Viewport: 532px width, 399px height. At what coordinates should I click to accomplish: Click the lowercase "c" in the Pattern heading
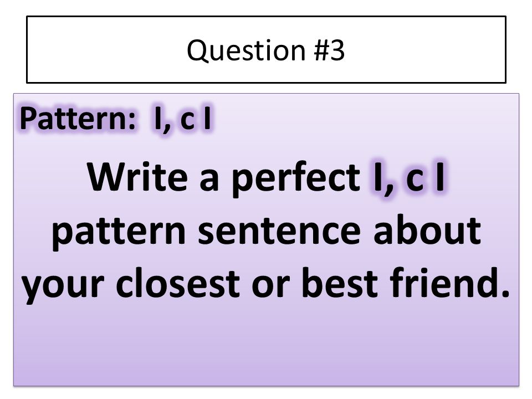(x=188, y=120)
